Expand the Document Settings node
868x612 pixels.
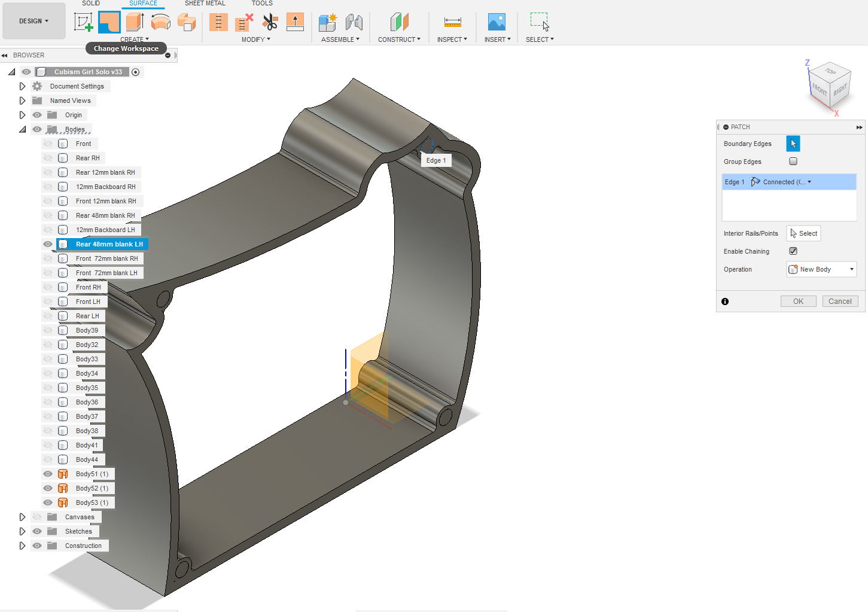22,86
